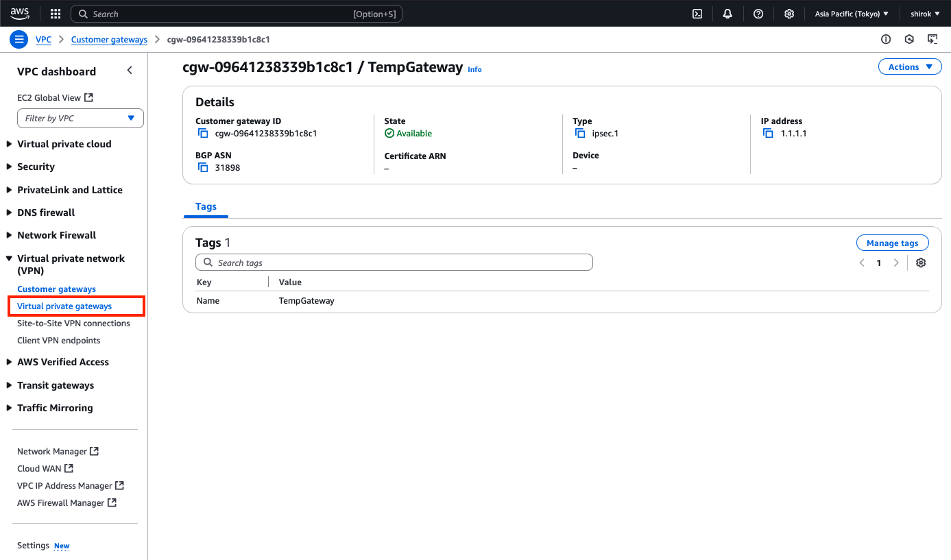Click the Available state text
Image resolution: width=951 pixels, height=560 pixels.
coord(414,134)
